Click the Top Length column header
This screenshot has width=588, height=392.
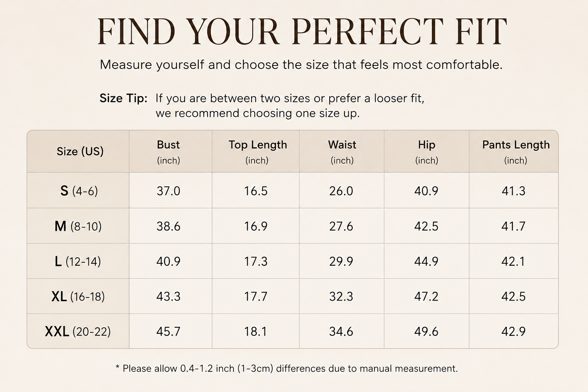pyautogui.click(x=257, y=151)
